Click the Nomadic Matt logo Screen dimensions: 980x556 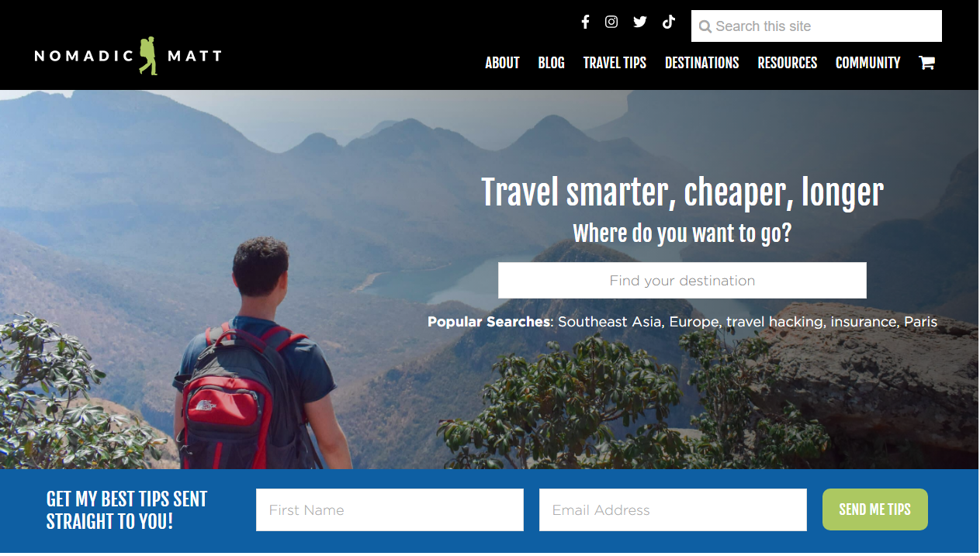128,56
